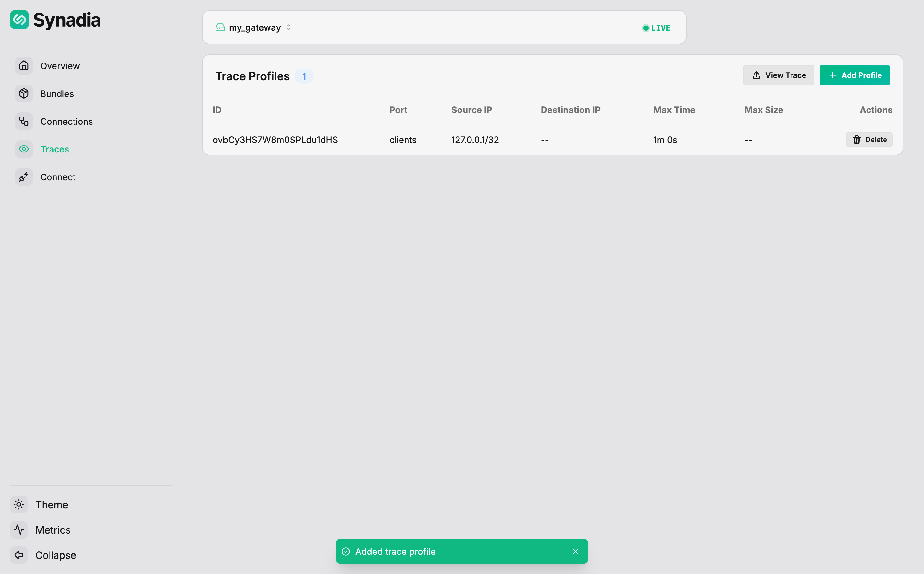Open the Bundles sidebar item
924x574 pixels.
point(57,93)
